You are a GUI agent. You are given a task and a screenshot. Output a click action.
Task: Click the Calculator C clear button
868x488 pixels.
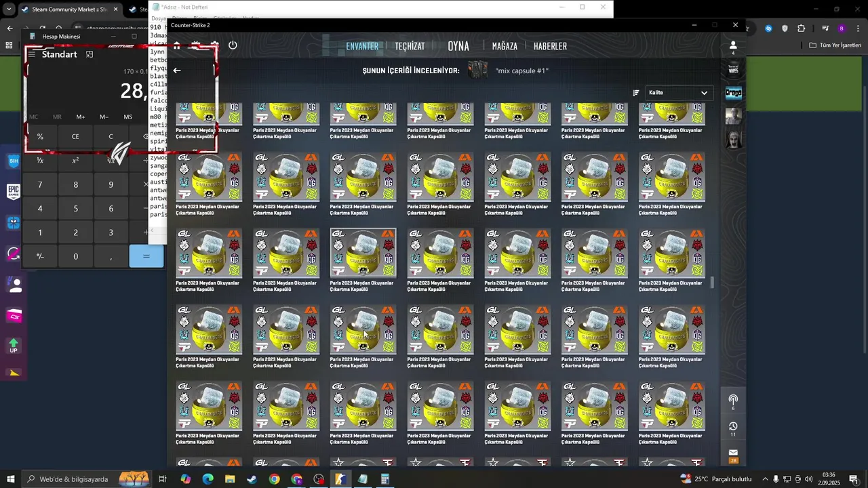[111, 136]
